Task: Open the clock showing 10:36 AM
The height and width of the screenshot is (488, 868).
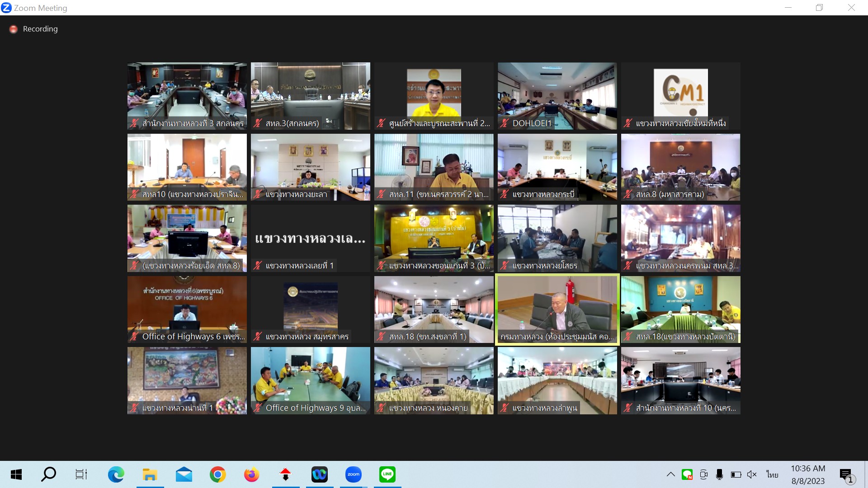Action: pos(808,474)
